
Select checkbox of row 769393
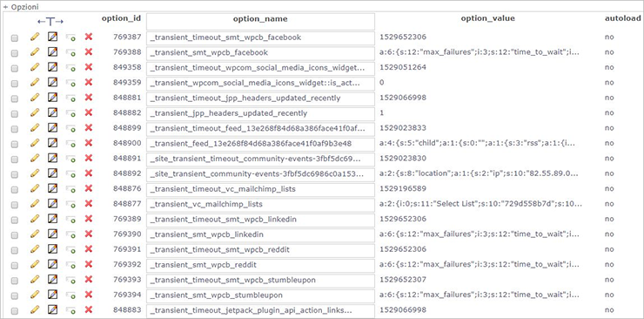pos(15,281)
